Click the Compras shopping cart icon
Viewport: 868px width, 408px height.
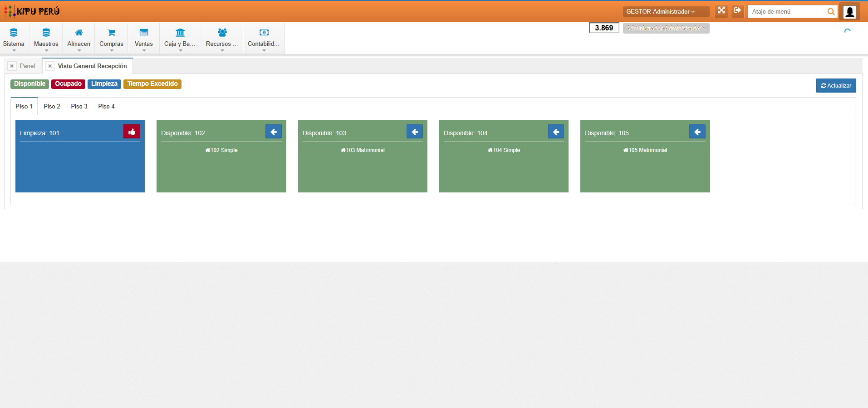pyautogui.click(x=111, y=33)
